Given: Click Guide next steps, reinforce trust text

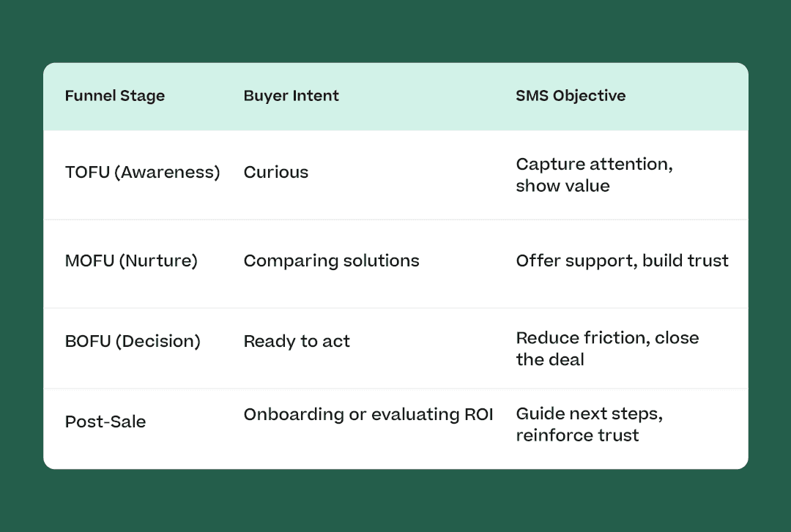Looking at the screenshot, I should (x=589, y=424).
